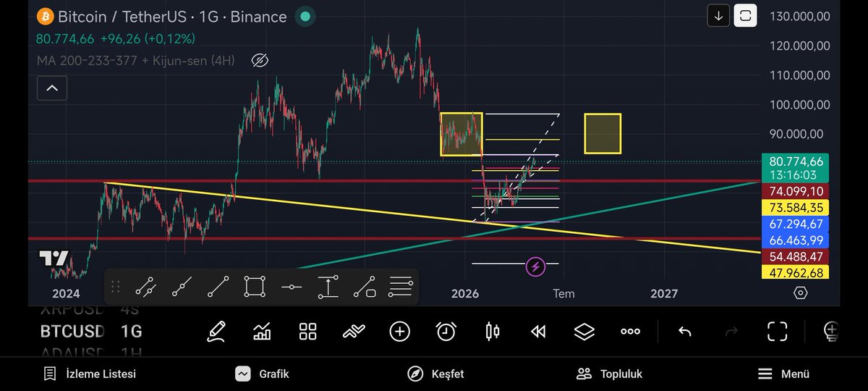Tap the green market status dot
This screenshot has width=868, height=391.
click(306, 16)
